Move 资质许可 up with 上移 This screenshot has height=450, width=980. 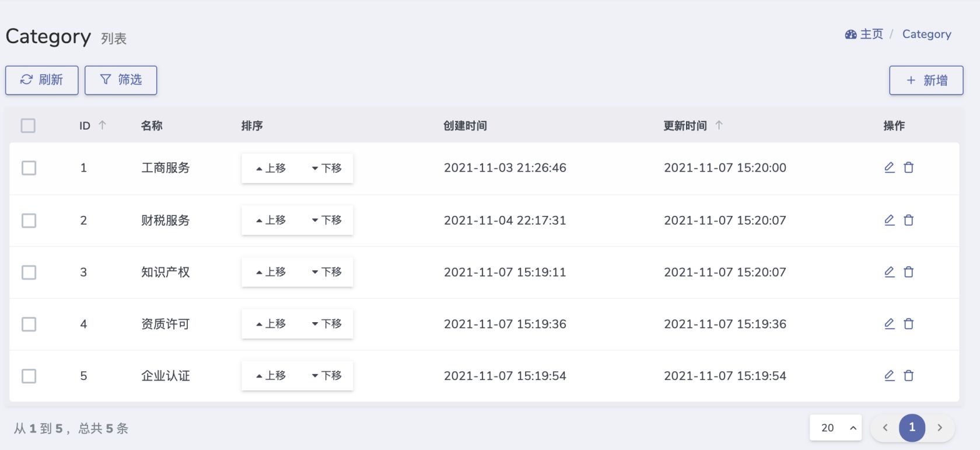click(x=270, y=324)
